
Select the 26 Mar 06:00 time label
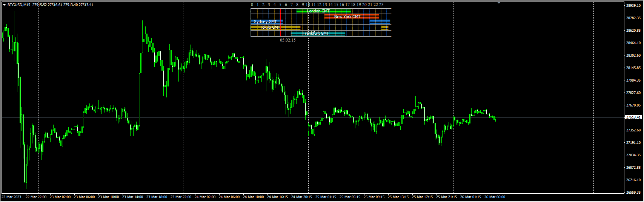(495, 197)
